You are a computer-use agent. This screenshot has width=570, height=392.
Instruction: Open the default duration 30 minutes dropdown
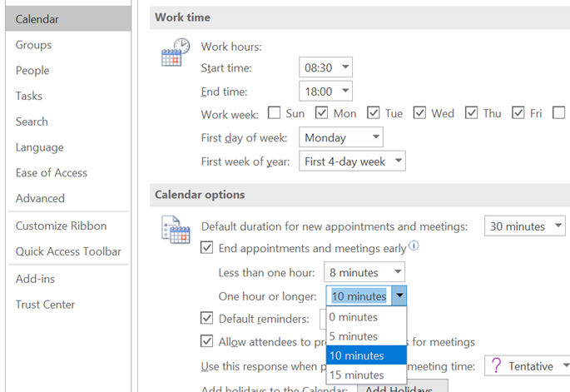[x=524, y=226]
